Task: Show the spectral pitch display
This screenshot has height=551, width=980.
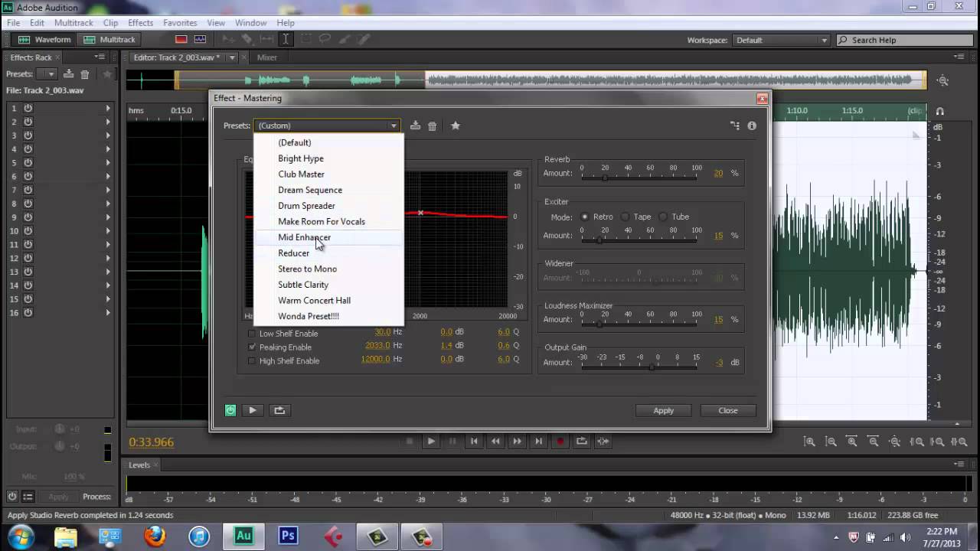Action: pos(200,39)
